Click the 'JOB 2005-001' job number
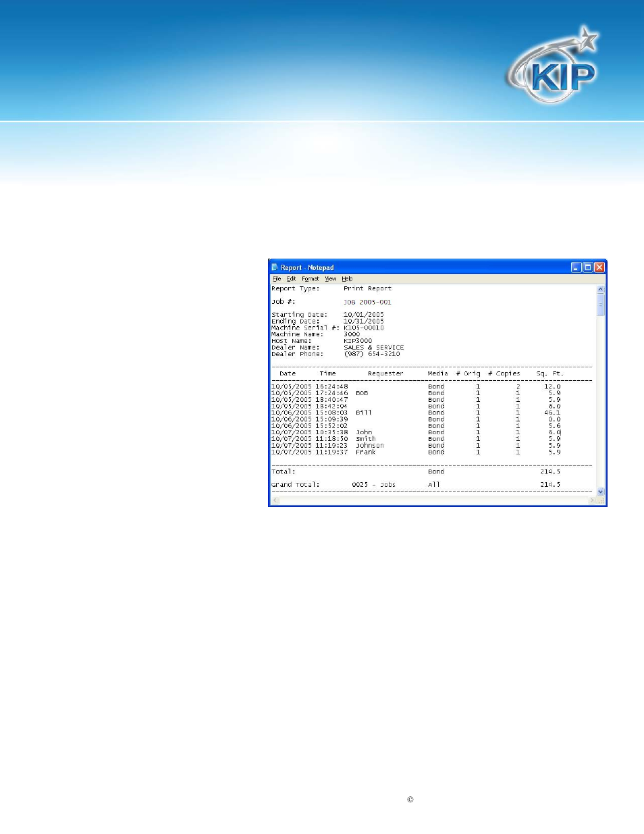Viewport: 644px width, 834px height. (x=367, y=302)
